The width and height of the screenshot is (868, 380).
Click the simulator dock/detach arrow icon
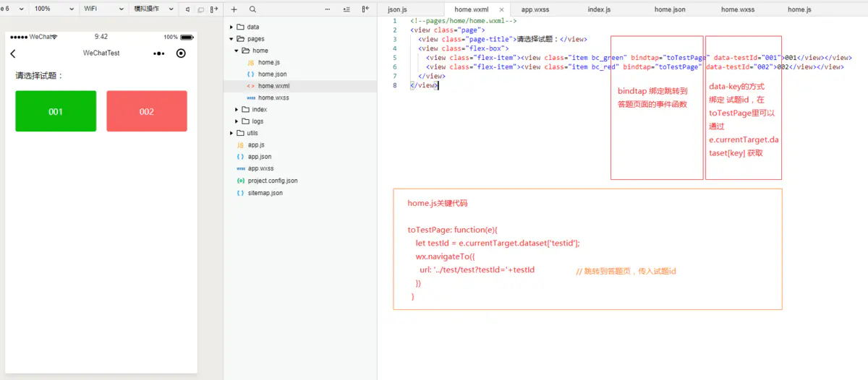(214, 9)
